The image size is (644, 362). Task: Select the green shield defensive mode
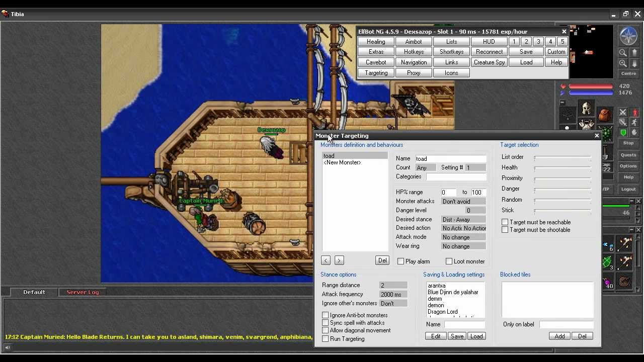pyautogui.click(x=623, y=133)
